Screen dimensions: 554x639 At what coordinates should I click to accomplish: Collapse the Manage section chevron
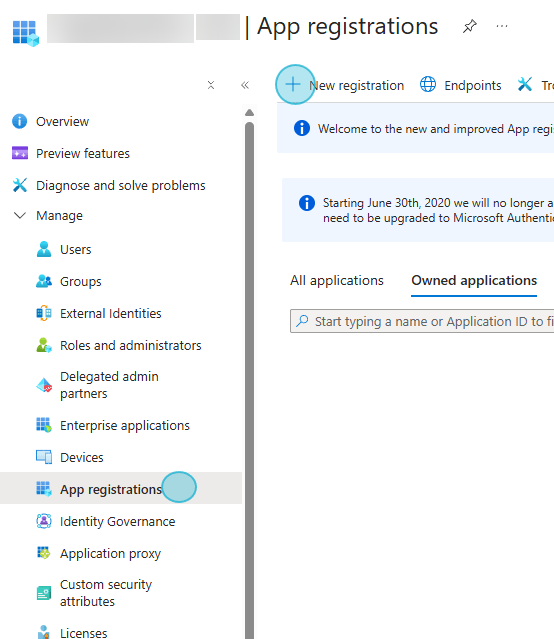click(20, 215)
